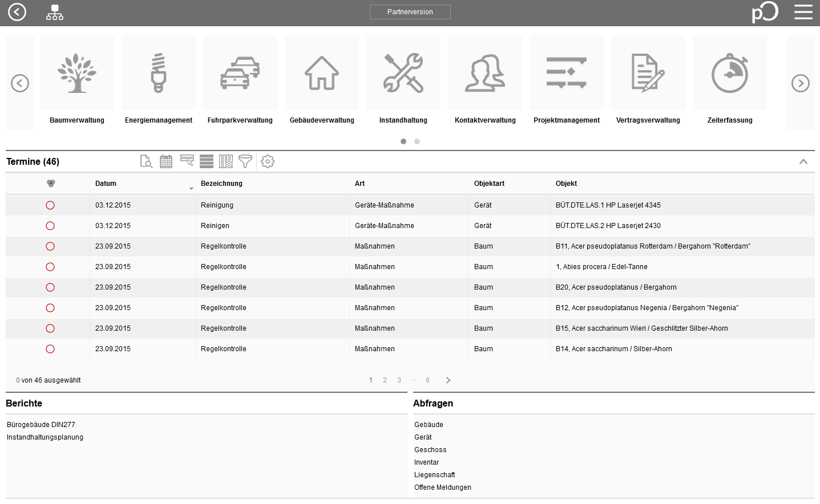Open the Fuhrparkverwaltung module
The height and width of the screenshot is (504, 820).
point(240,80)
